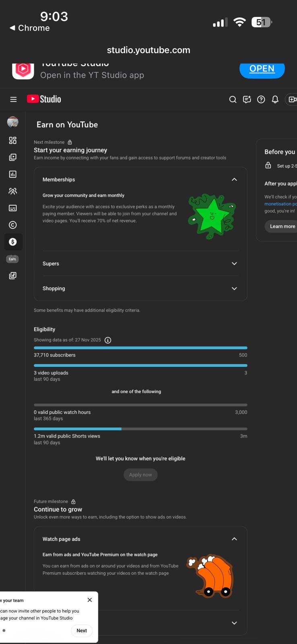Expand the Supers section
Viewport: 297px width, 644px height.
click(234, 264)
